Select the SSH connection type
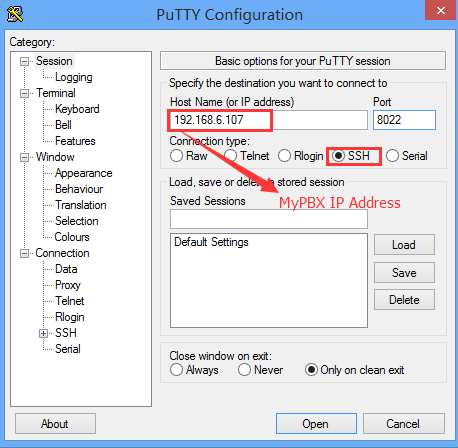Image resolution: width=458 pixels, height=448 pixels. coord(338,156)
